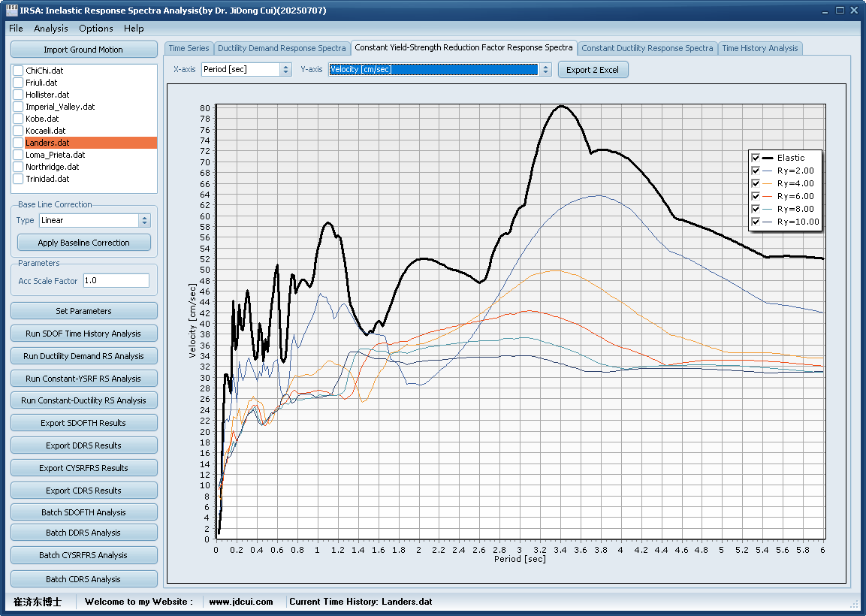
Task: Click the resize grip at bottom-right corner
Action: point(855,603)
